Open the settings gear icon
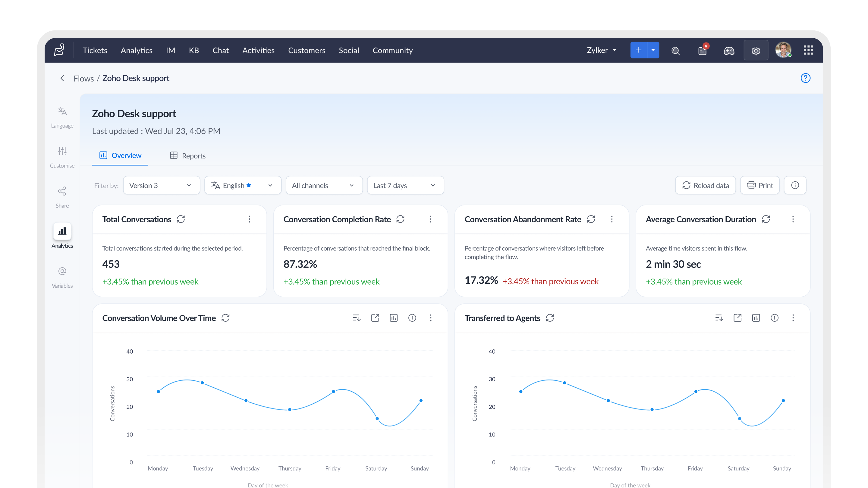The width and height of the screenshot is (868, 488). pyautogui.click(x=756, y=51)
